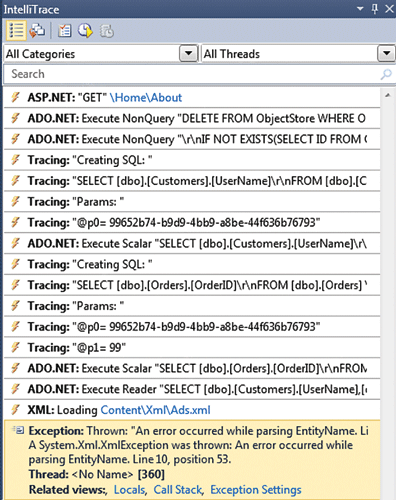The image size is (396, 500).
Task: Click the scrollbar up arrow in the events list
Action: tap(387, 96)
